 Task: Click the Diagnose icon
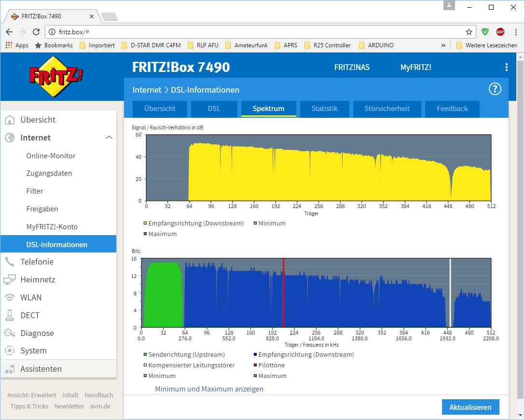click(10, 333)
